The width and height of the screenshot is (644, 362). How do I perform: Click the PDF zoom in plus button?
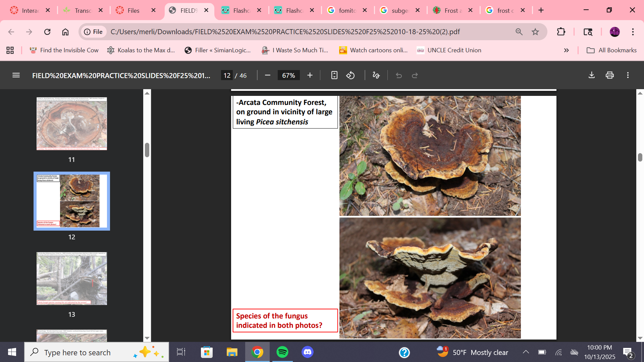[310, 75]
